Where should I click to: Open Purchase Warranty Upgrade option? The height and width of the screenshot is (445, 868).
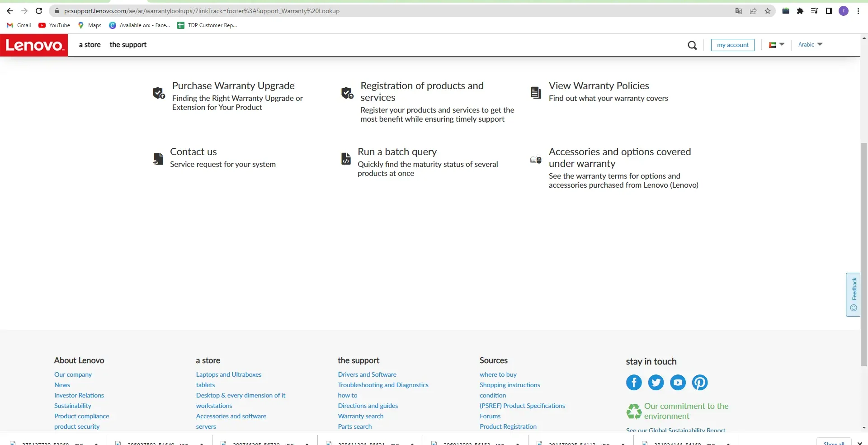233,86
